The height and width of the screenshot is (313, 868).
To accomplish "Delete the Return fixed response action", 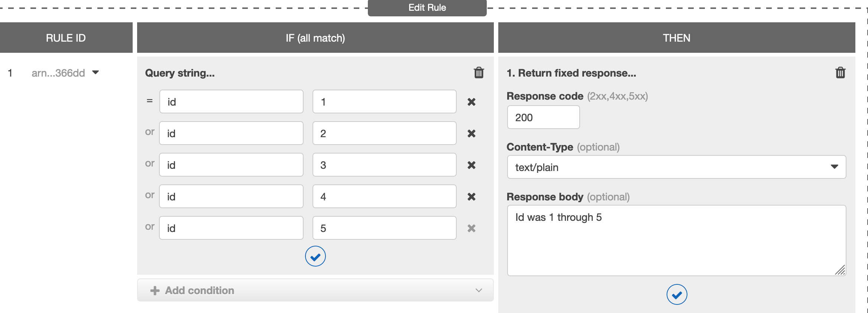I will (840, 72).
